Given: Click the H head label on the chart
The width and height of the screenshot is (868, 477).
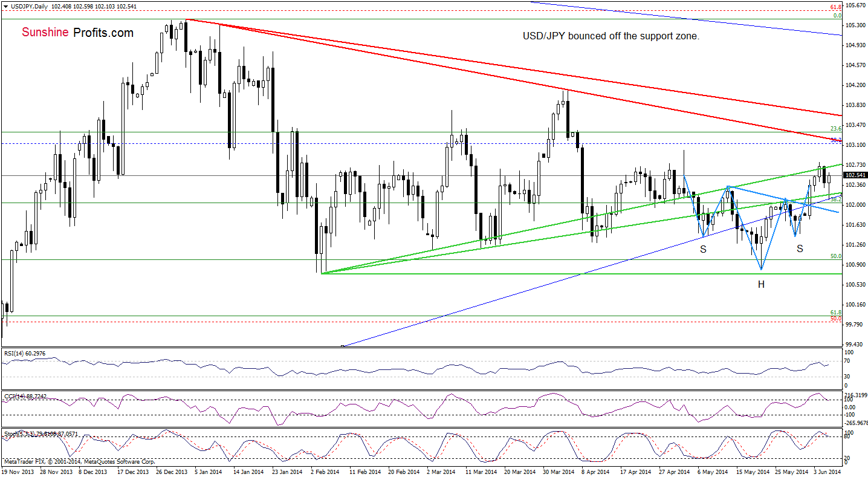Looking at the screenshot, I should (x=762, y=284).
